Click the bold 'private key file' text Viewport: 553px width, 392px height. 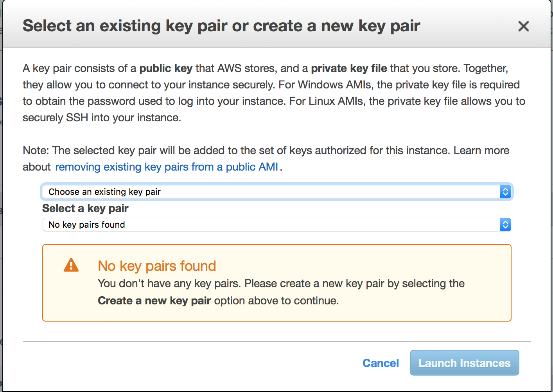click(x=349, y=68)
